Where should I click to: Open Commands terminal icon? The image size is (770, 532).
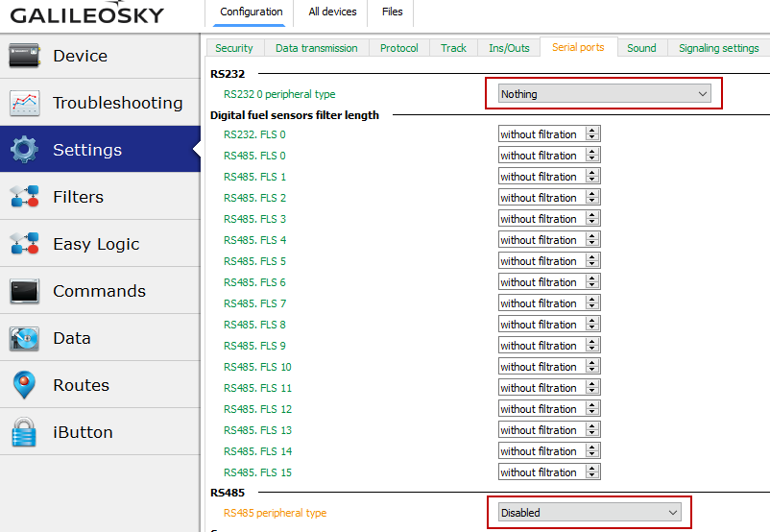pos(24,291)
